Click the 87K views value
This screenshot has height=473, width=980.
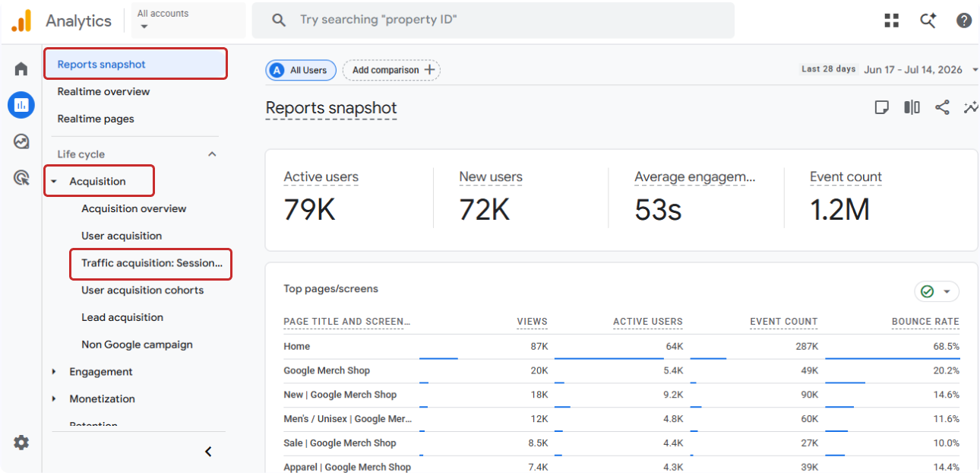[x=539, y=347]
